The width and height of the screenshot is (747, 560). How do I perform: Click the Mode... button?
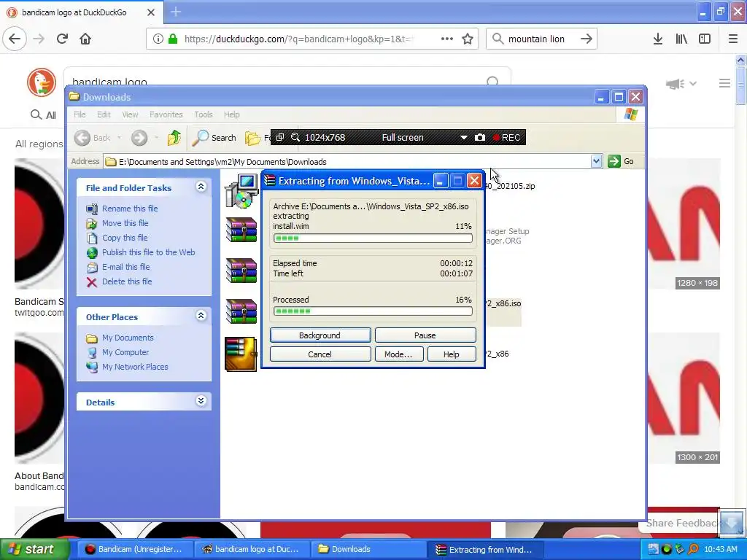[x=398, y=354]
